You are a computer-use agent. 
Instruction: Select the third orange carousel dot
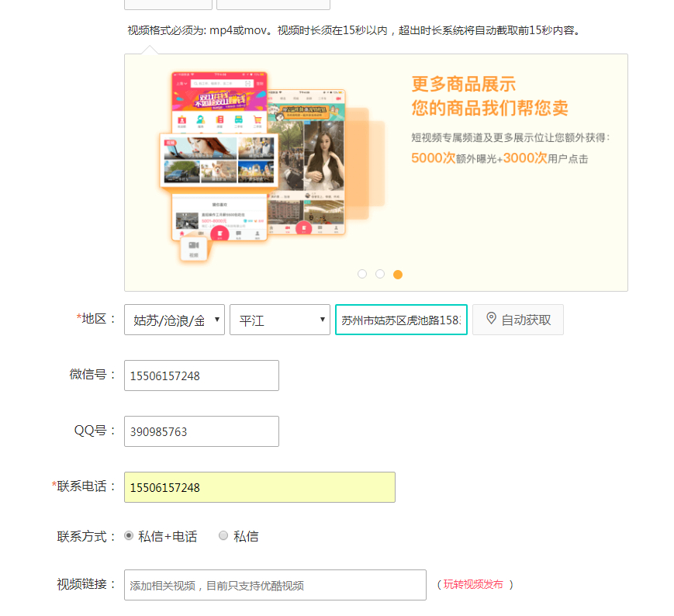coord(398,275)
